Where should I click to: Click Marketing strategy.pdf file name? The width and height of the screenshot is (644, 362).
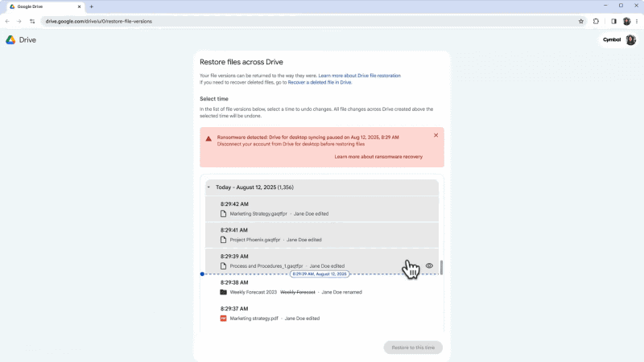click(x=254, y=319)
